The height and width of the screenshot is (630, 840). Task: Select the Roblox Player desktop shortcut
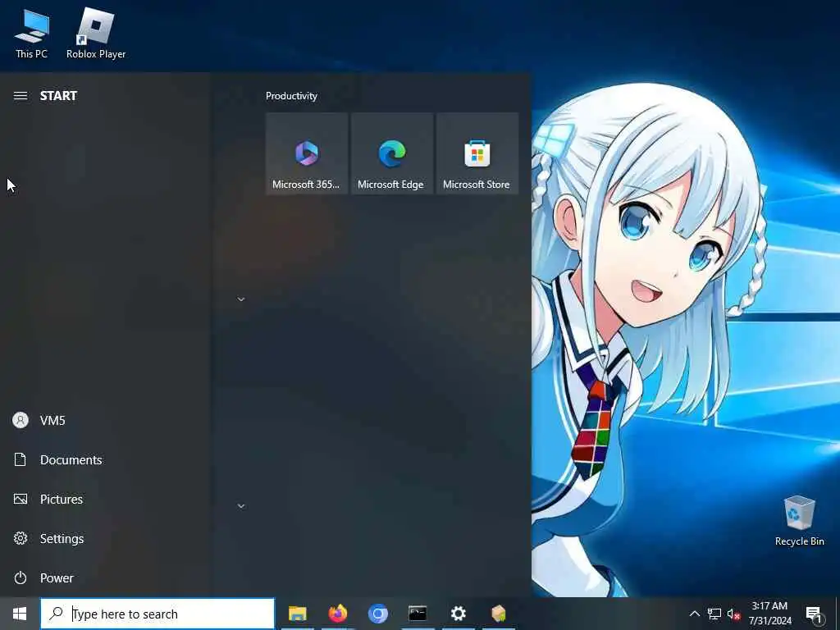(x=96, y=33)
